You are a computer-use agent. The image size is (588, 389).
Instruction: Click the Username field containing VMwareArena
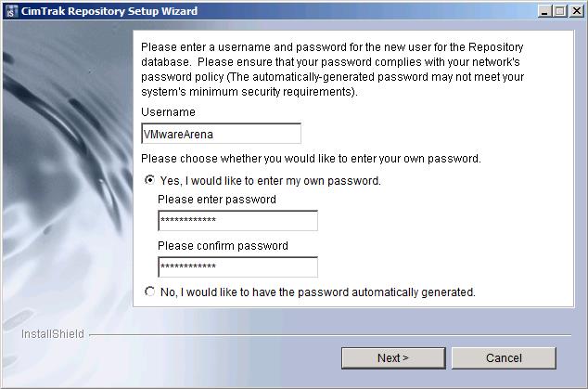point(221,134)
